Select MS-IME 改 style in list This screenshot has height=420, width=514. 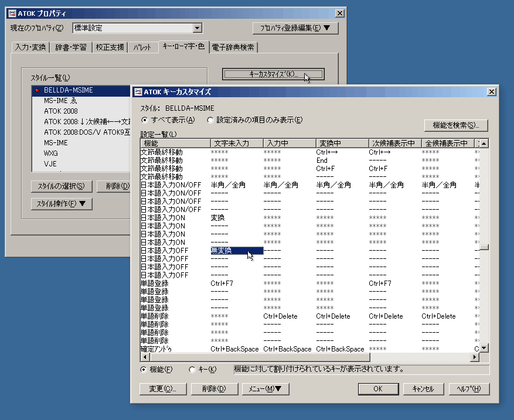pos(81,101)
